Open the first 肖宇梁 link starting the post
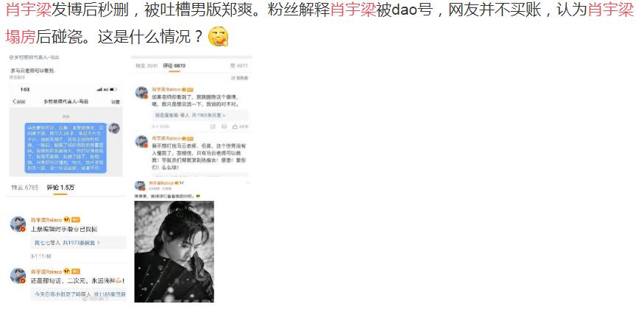The width and height of the screenshot is (644, 318). [29, 10]
